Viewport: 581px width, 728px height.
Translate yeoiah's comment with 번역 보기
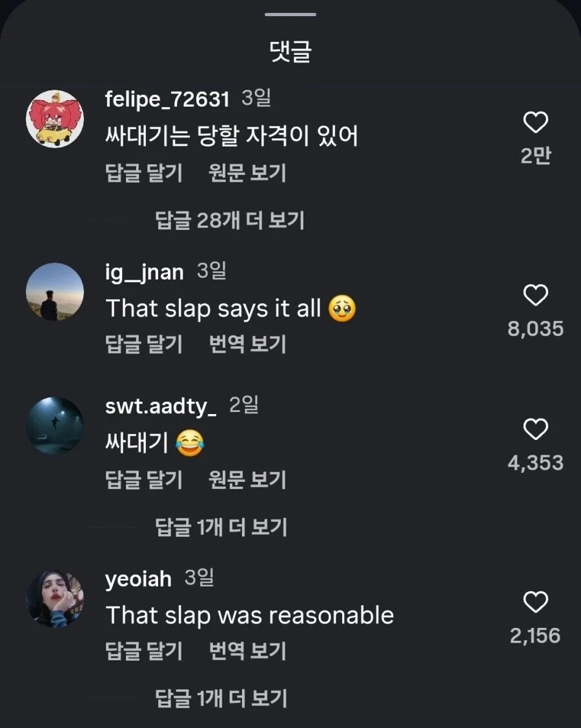(247, 651)
